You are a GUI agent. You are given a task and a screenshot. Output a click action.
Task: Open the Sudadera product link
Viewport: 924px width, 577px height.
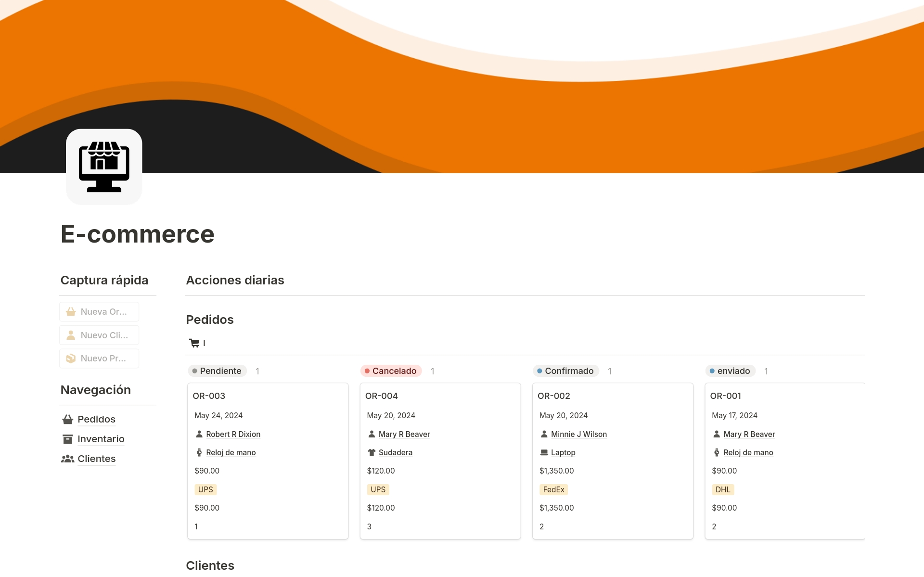pyautogui.click(x=395, y=452)
